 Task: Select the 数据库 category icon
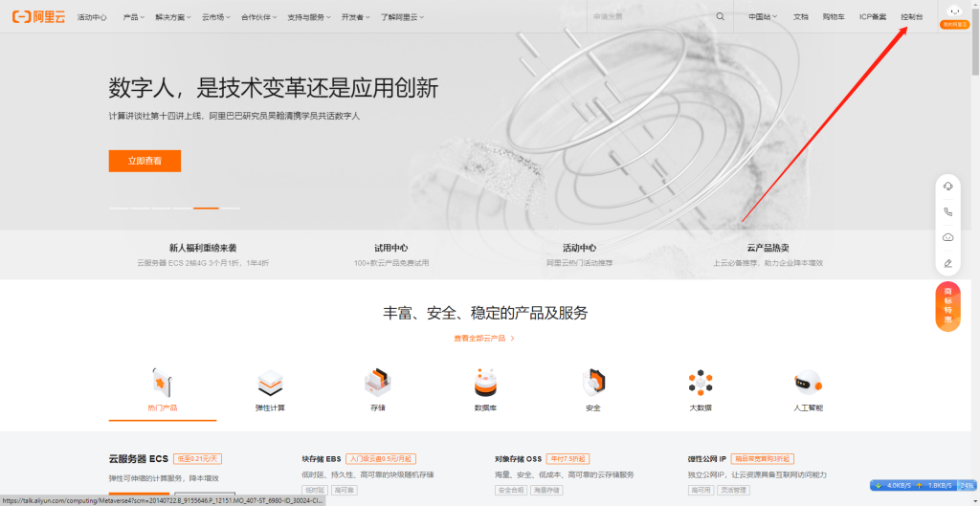(485, 383)
